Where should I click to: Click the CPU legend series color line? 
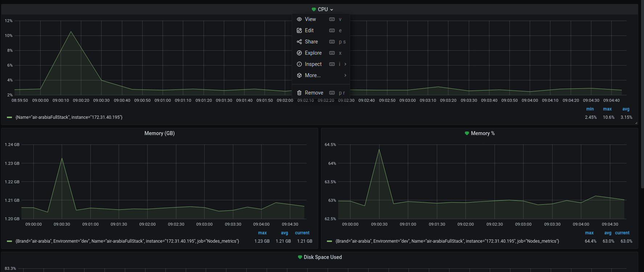(9, 117)
